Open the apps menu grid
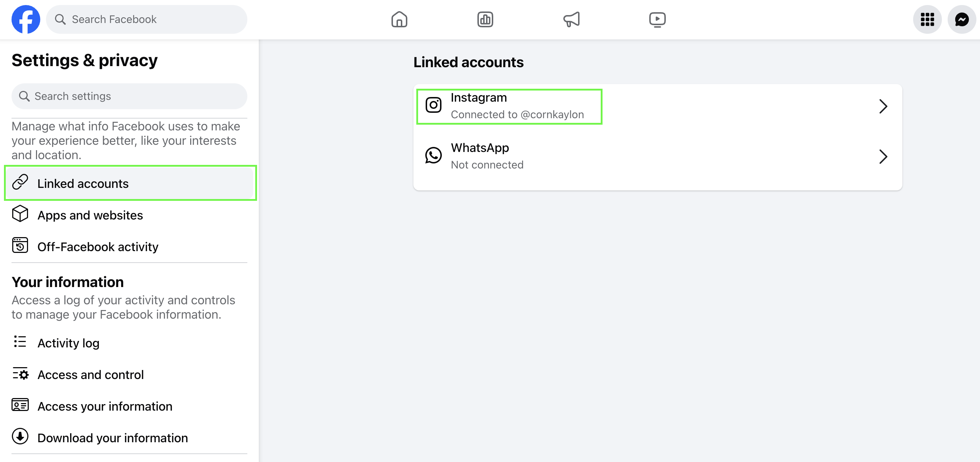Viewport: 980px width, 462px height. pos(927,19)
